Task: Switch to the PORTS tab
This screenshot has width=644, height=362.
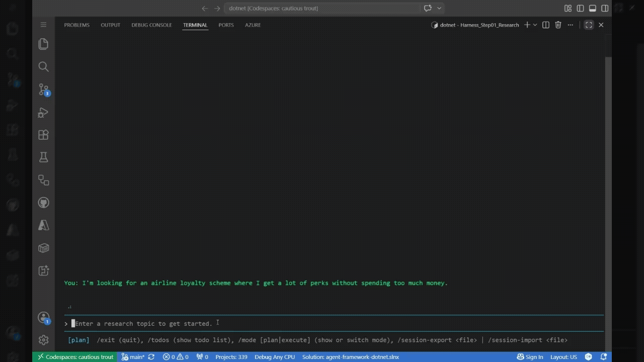Action: tap(226, 25)
